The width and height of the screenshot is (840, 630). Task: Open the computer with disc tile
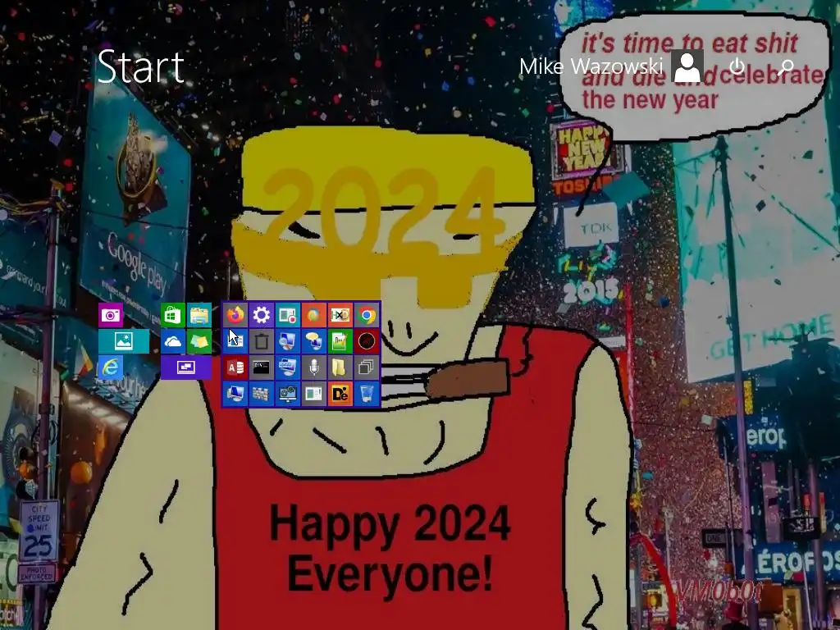pos(288,341)
